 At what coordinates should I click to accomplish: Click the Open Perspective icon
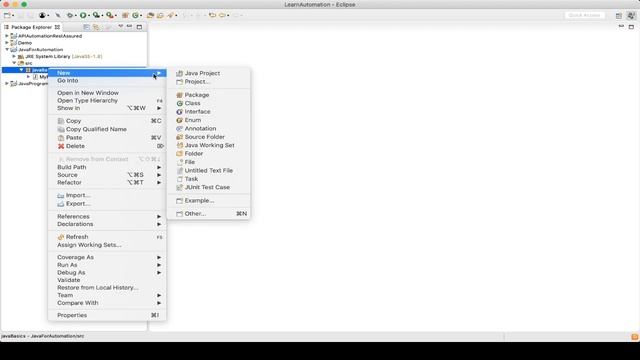pyautogui.click(x=619, y=16)
